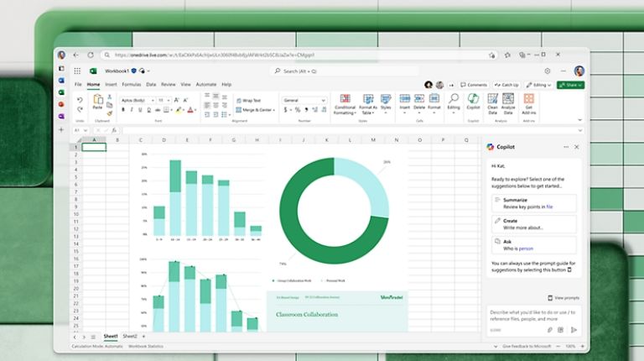Refresh the browser page
Viewport: 644px width, 361px height.
91,55
